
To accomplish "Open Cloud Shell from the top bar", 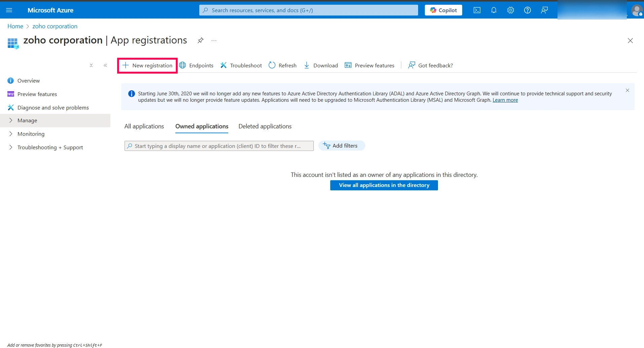I will point(477,10).
